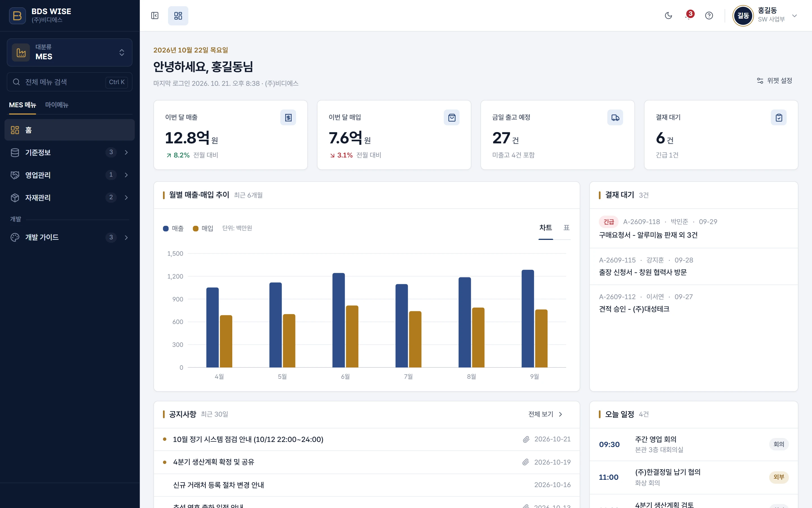Click the 기준정보 database icon

click(x=15, y=152)
